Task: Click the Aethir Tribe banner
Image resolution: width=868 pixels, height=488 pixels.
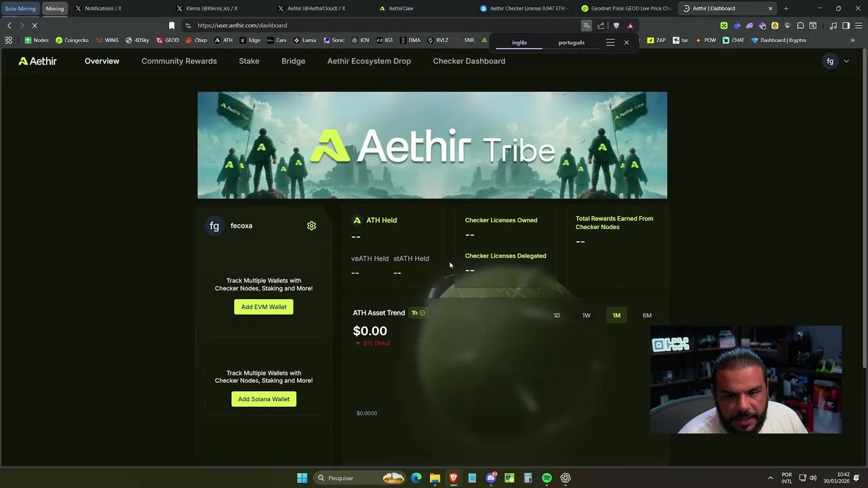Action: click(432, 145)
